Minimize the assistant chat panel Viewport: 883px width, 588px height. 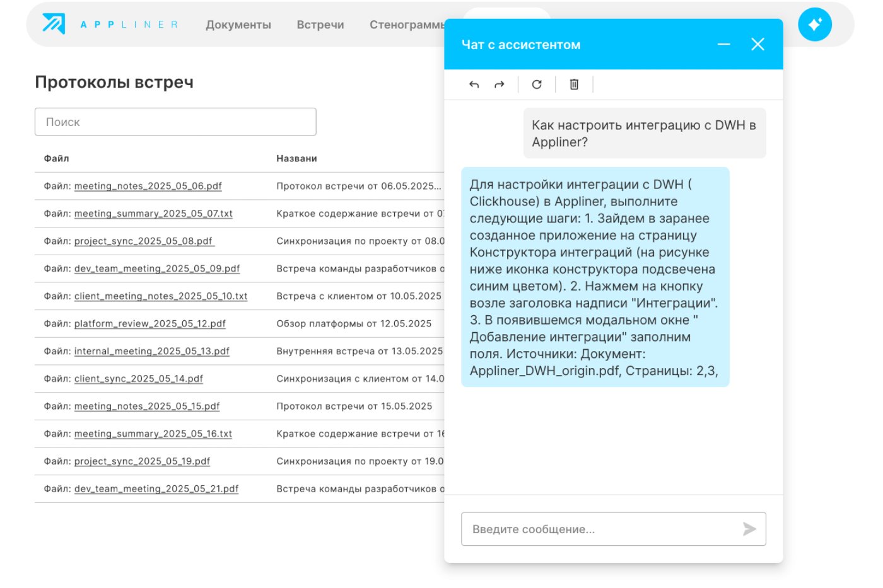coord(723,44)
